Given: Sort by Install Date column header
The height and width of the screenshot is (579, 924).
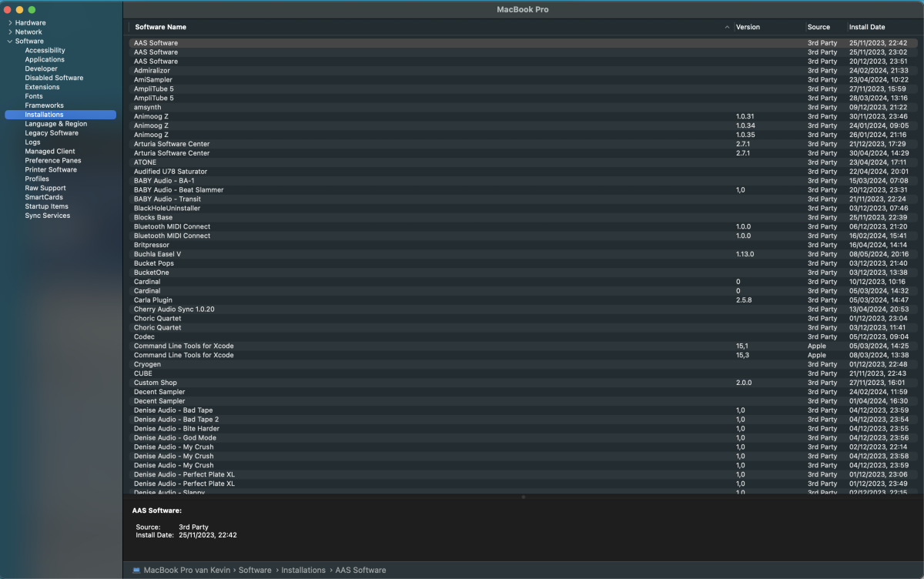Looking at the screenshot, I should 867,27.
